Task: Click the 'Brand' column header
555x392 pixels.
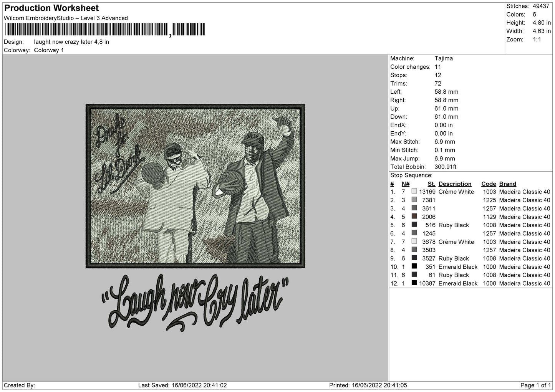Action: pyautogui.click(x=507, y=184)
